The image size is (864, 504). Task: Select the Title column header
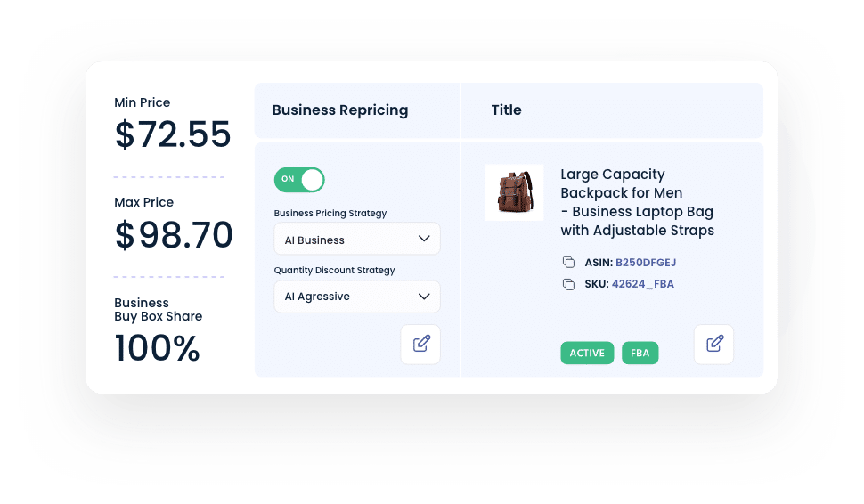tap(612, 110)
